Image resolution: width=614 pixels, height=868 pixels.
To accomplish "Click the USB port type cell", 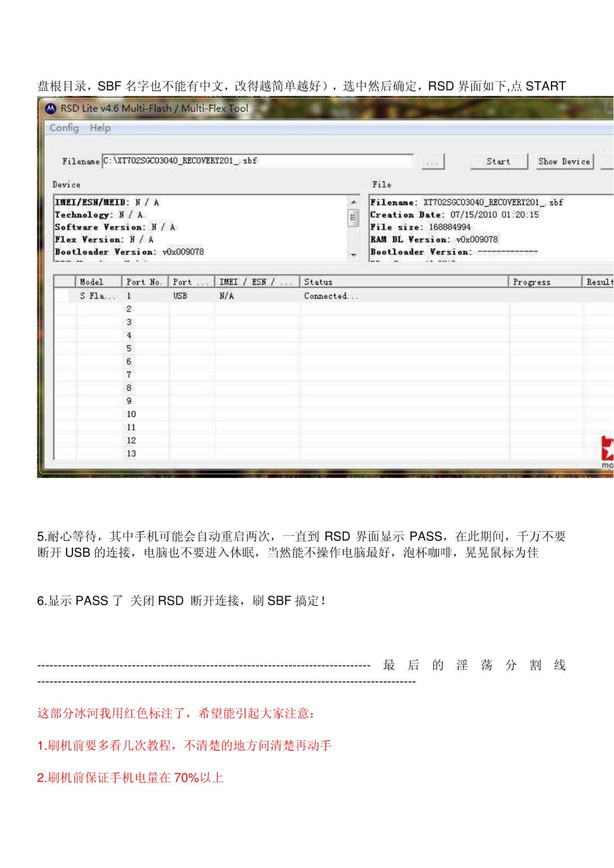I will point(180,296).
